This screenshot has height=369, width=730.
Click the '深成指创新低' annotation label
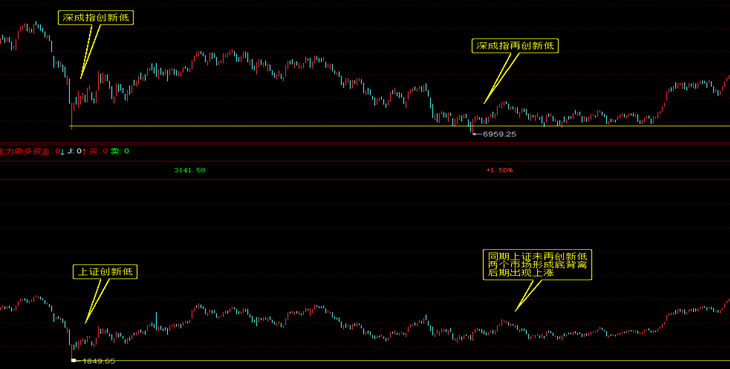coord(97,18)
